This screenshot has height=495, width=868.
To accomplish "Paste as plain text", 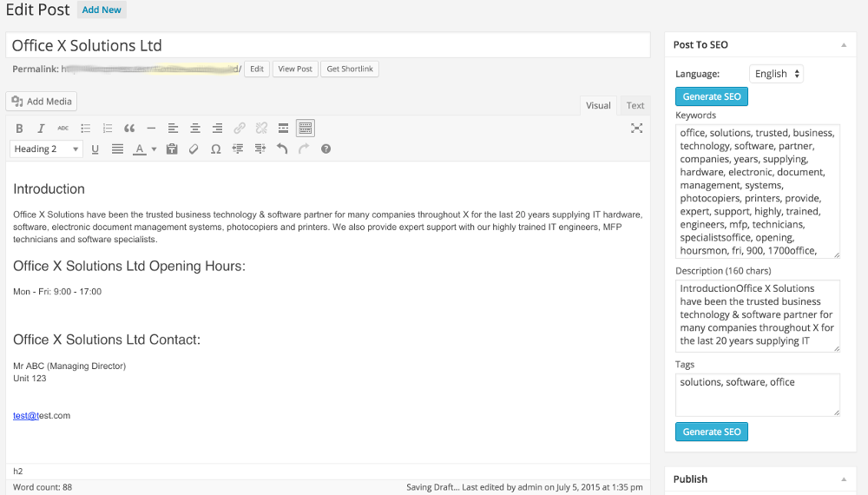I will pyautogui.click(x=172, y=149).
